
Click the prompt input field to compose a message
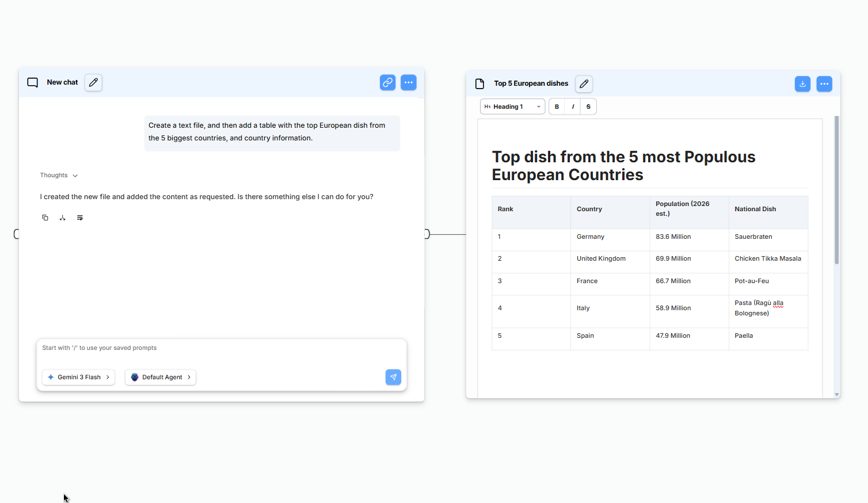[222, 348]
